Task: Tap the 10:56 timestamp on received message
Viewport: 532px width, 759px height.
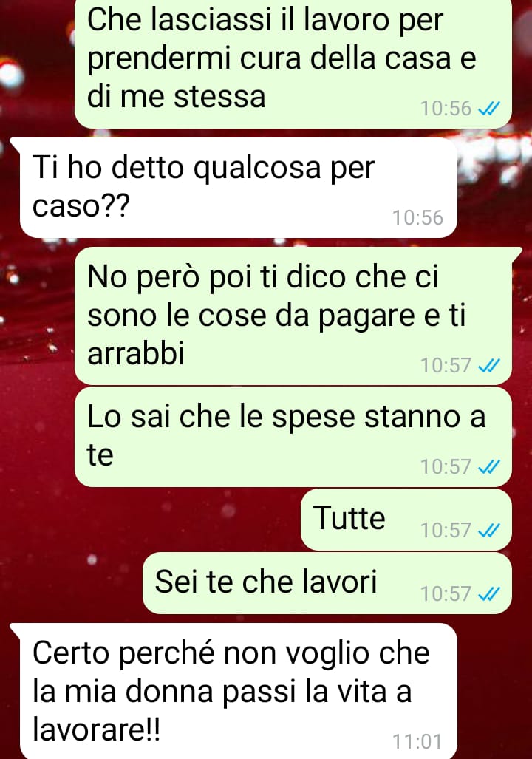Action: [x=417, y=218]
